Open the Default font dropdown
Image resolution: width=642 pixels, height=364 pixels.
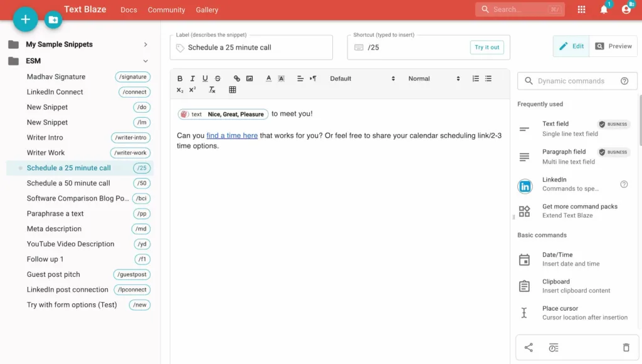point(362,78)
